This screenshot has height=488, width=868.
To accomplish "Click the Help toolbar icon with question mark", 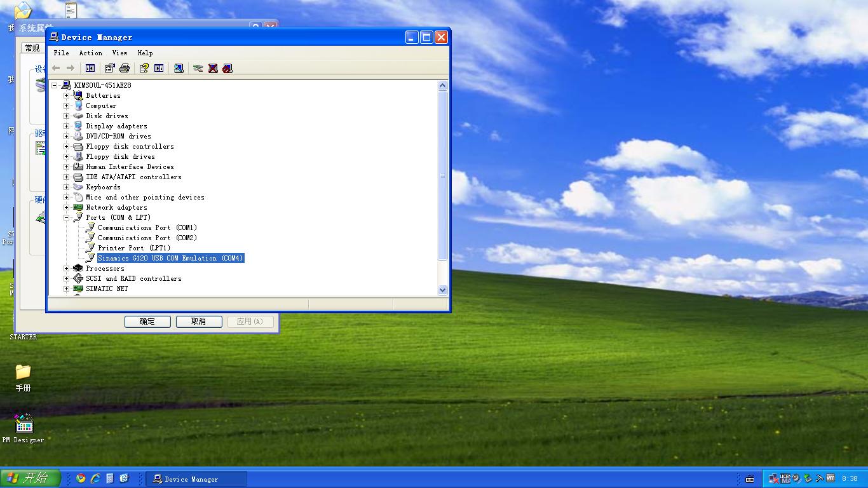I will coord(144,68).
